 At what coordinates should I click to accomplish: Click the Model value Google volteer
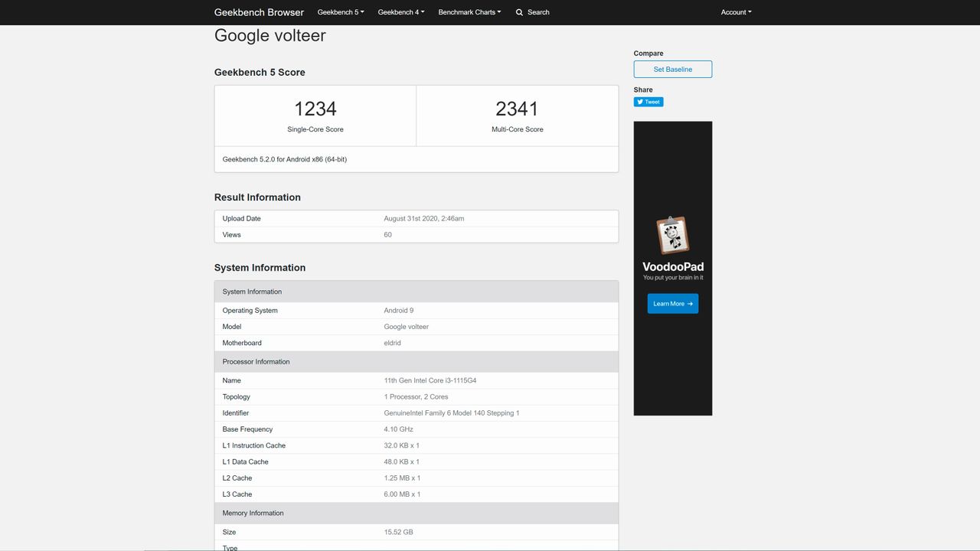coord(407,327)
